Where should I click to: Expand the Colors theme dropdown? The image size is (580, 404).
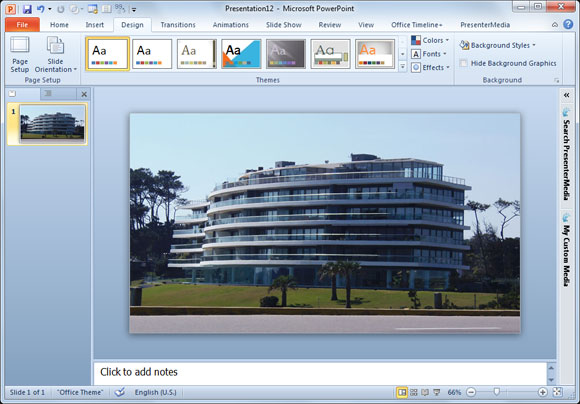430,40
